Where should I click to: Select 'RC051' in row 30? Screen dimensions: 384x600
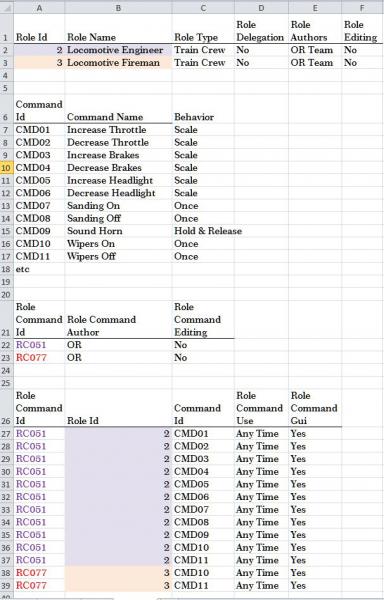coord(39,471)
